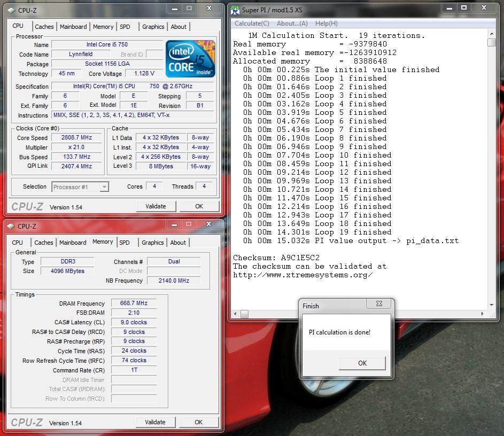
Task: Open About tab in lower CPU-Z window
Action: [178, 243]
